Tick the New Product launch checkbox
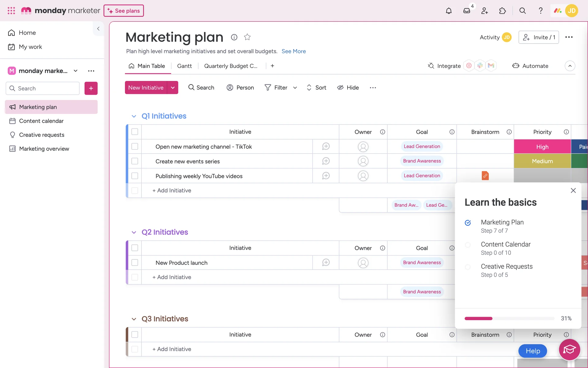The image size is (588, 368). tap(135, 263)
